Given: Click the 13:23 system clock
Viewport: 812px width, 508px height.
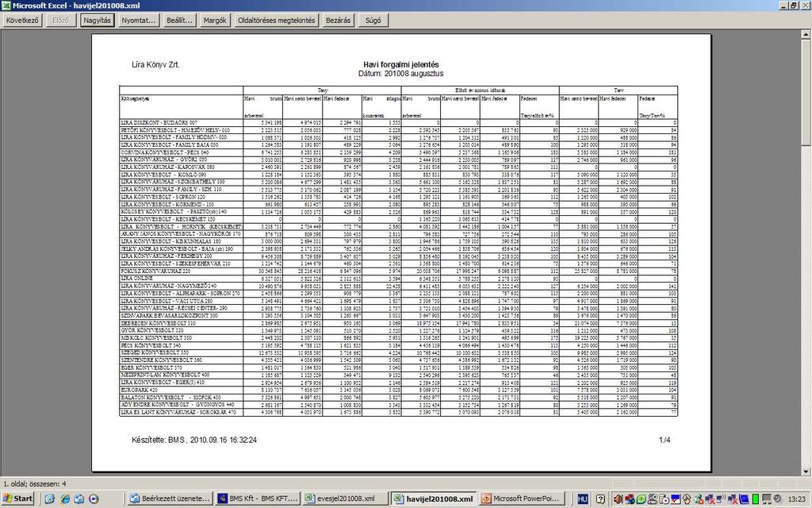Looking at the screenshot, I should (796, 499).
